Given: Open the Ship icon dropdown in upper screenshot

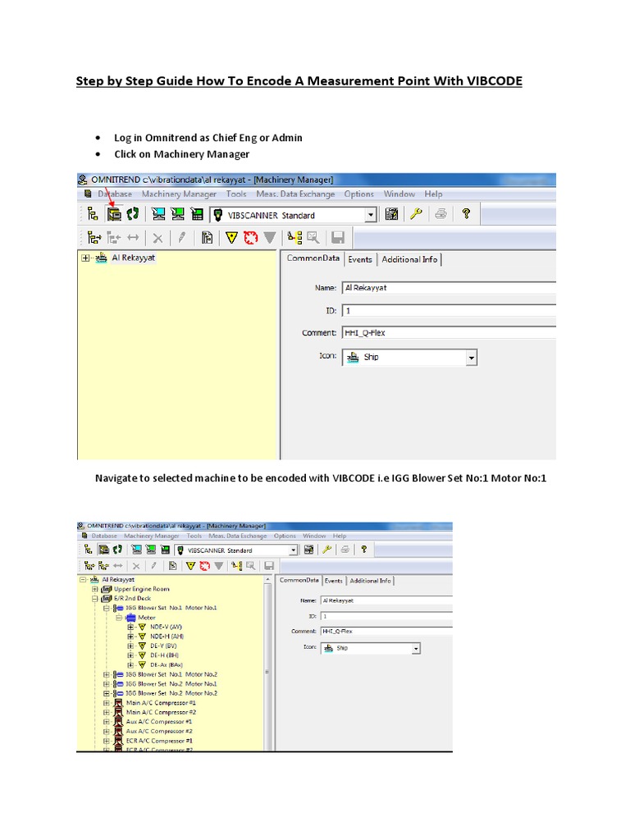Looking at the screenshot, I should pyautogui.click(x=471, y=358).
